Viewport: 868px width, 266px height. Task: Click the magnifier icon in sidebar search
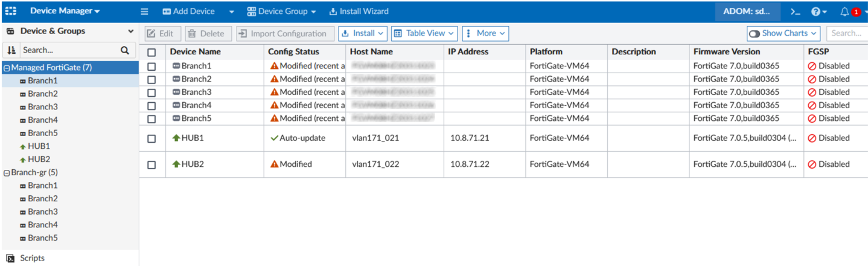[125, 50]
